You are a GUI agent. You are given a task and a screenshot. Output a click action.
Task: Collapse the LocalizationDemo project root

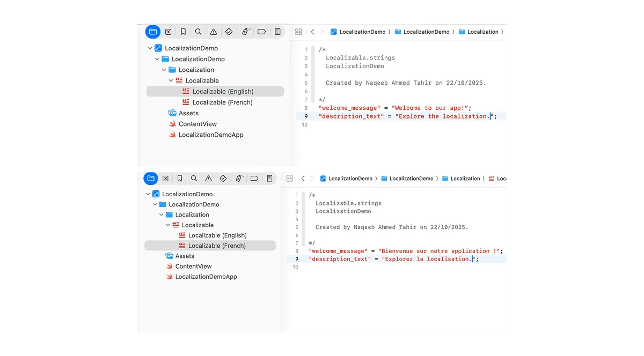click(x=150, y=48)
